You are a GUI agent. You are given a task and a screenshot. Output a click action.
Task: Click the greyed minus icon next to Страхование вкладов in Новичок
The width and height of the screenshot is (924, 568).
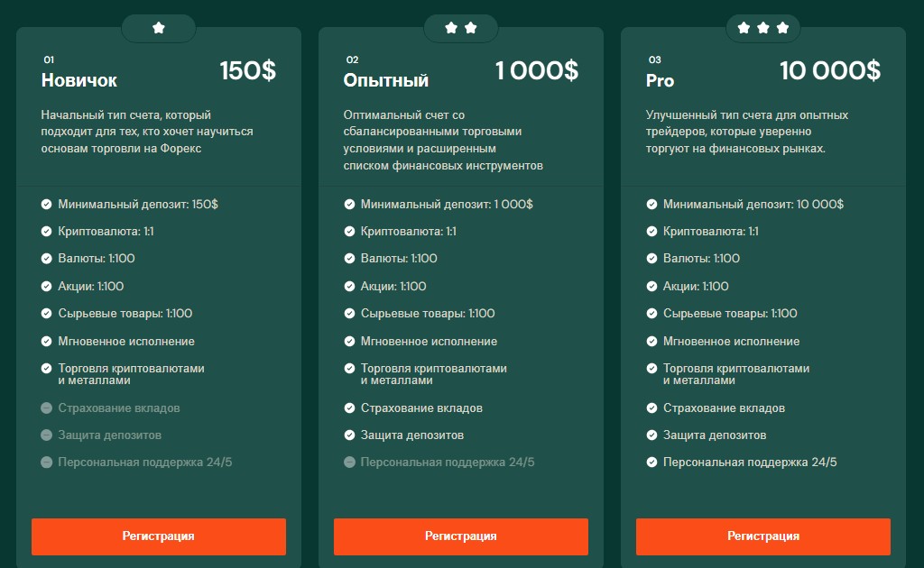coord(47,408)
